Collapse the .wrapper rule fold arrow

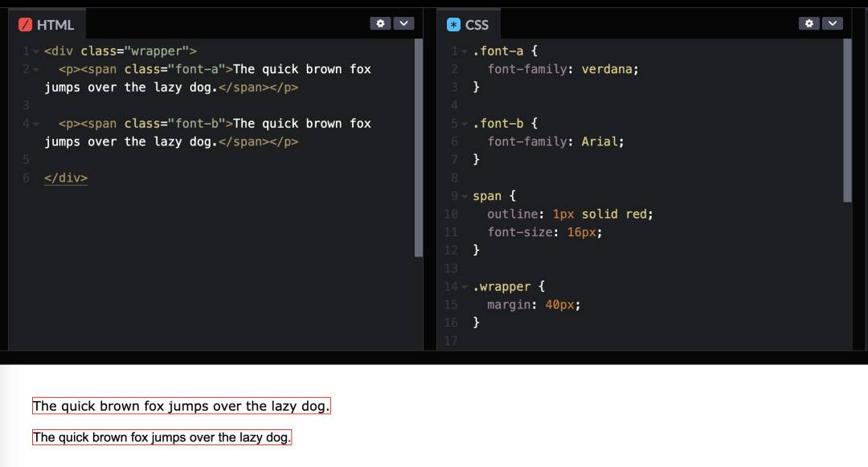coord(465,287)
